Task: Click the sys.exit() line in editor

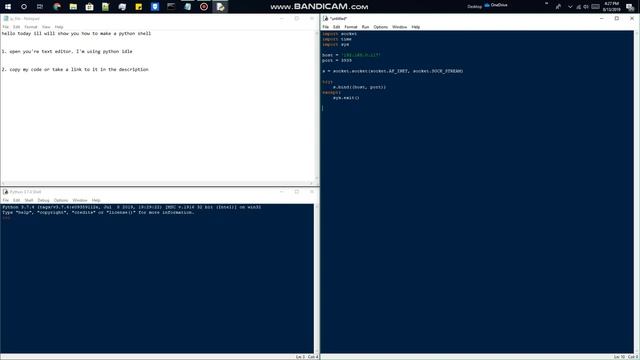Action: [346, 98]
